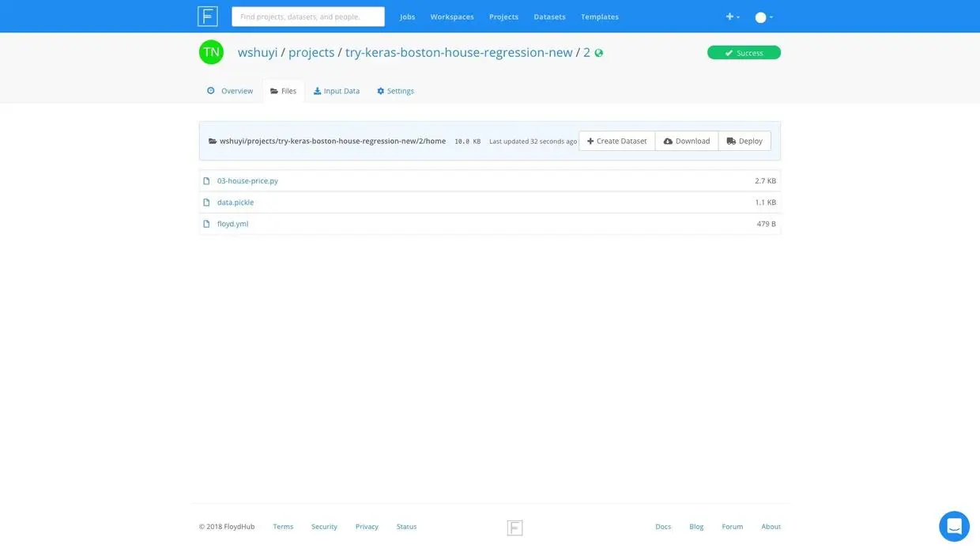
Task: Open the Status footer link
Action: tap(406, 527)
